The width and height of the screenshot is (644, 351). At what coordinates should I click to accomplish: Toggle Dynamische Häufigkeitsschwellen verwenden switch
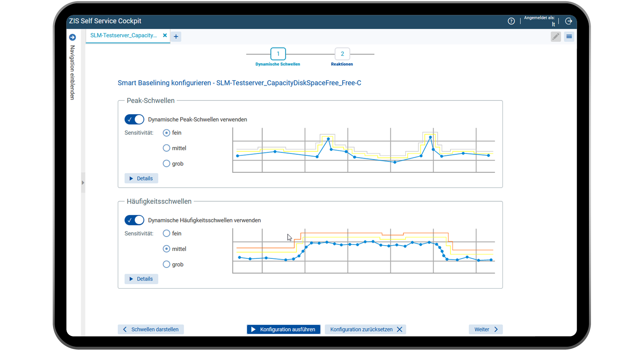[x=134, y=220]
